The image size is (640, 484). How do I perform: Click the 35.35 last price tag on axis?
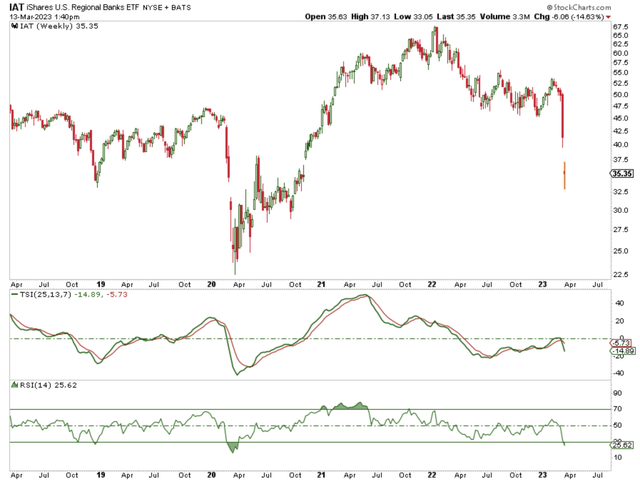pyautogui.click(x=622, y=174)
